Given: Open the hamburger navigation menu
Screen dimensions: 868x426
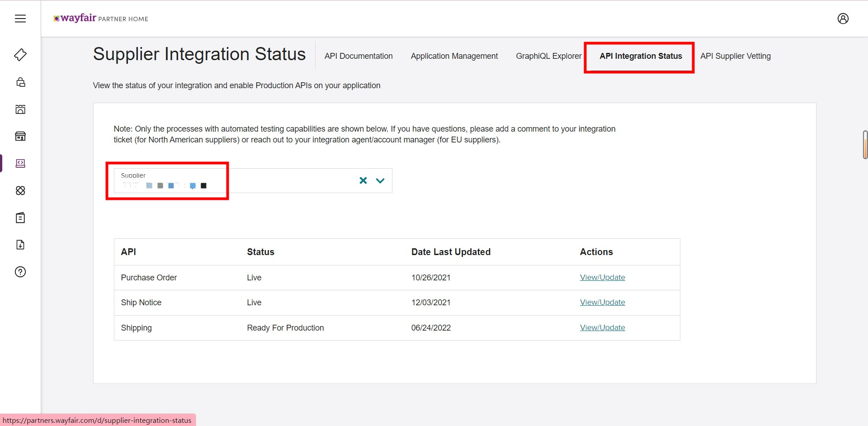Looking at the screenshot, I should click(20, 19).
